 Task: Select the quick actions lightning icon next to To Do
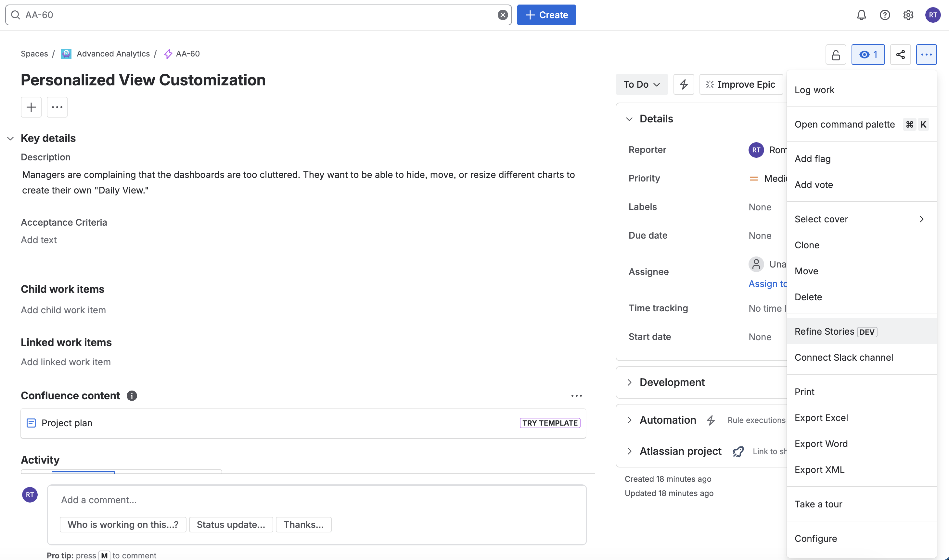point(684,84)
